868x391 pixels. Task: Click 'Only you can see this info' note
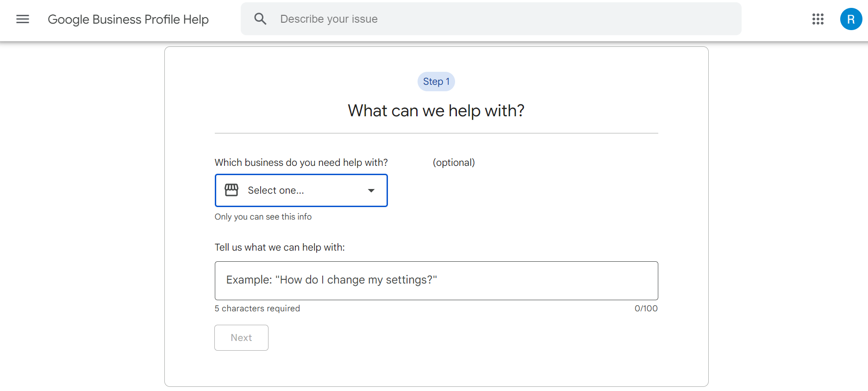[263, 217]
